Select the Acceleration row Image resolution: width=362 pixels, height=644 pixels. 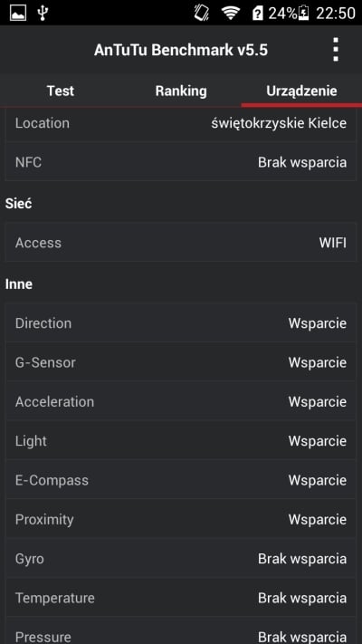point(181,401)
